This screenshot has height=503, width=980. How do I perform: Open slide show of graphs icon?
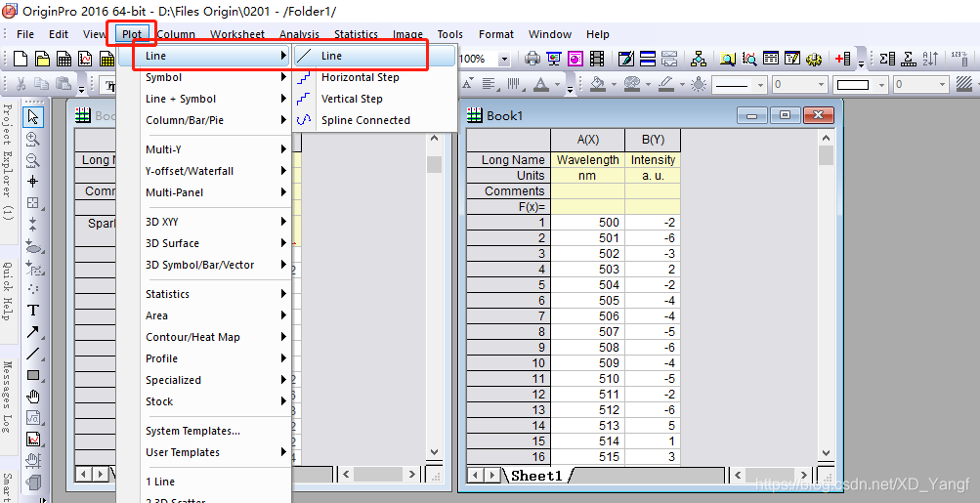pyautogui.click(x=554, y=59)
